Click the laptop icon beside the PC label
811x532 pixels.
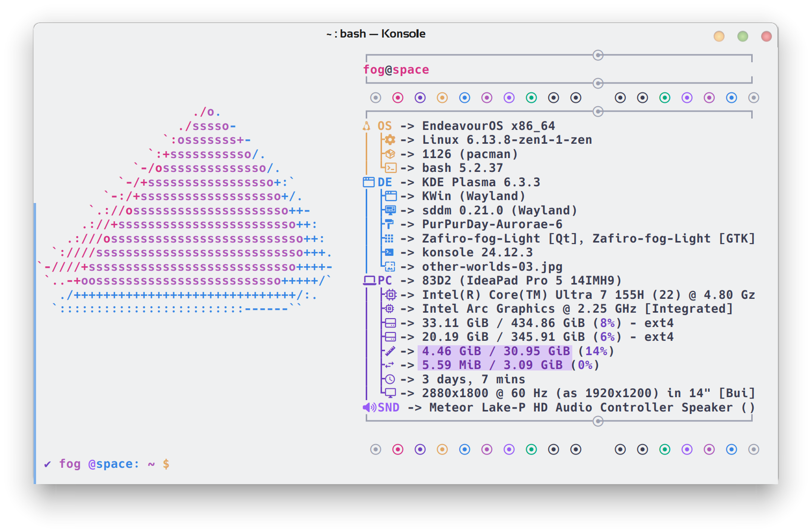[x=369, y=281]
